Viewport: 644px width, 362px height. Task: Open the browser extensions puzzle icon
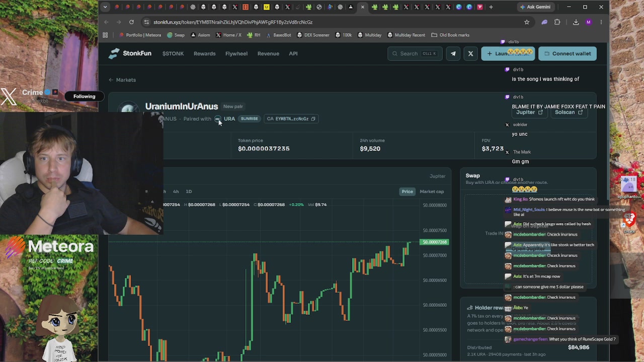coord(557,22)
